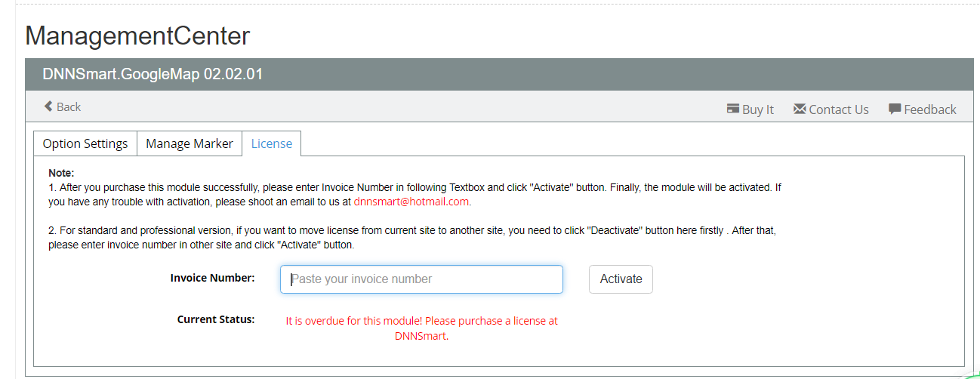Open the Contact Us link

(x=831, y=109)
